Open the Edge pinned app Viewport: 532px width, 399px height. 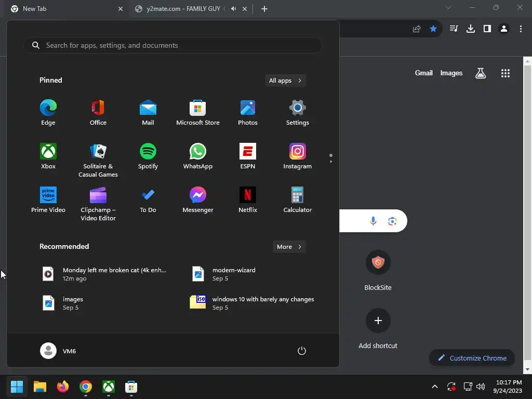[x=48, y=113]
